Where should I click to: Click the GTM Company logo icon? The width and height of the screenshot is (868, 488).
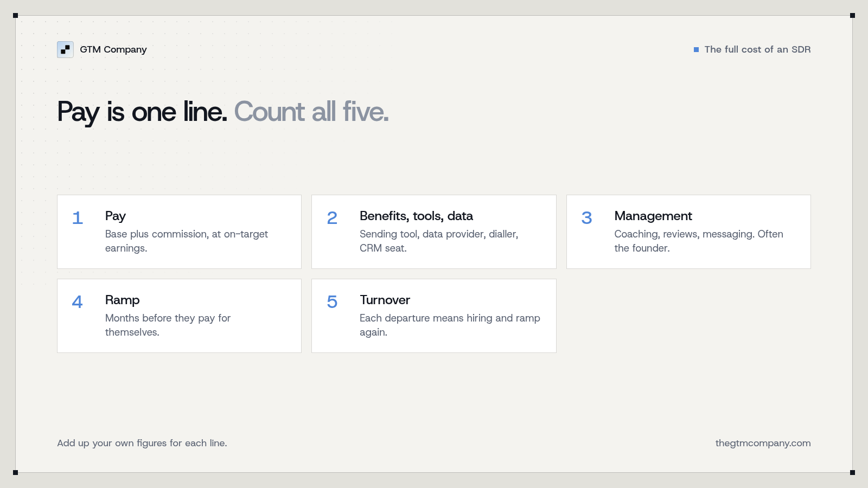pos(65,49)
